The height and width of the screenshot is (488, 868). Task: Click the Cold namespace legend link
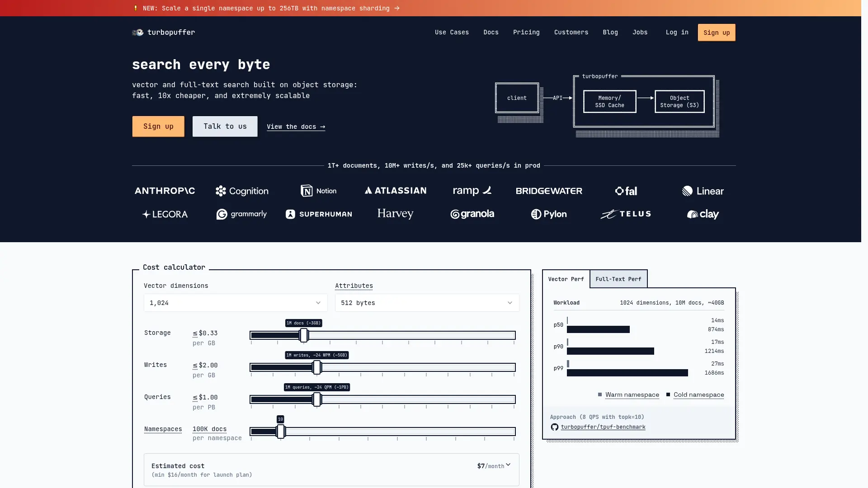698,395
